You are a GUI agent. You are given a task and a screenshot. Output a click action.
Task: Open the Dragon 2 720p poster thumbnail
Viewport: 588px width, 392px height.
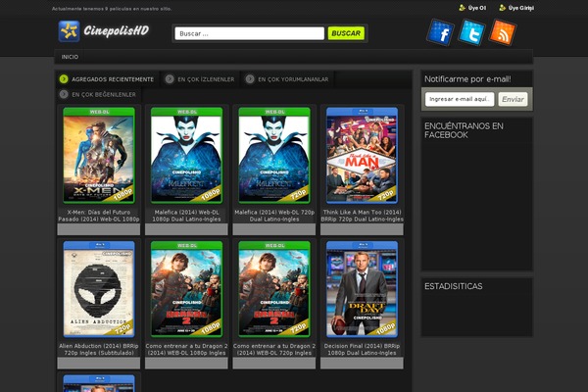coord(274,289)
